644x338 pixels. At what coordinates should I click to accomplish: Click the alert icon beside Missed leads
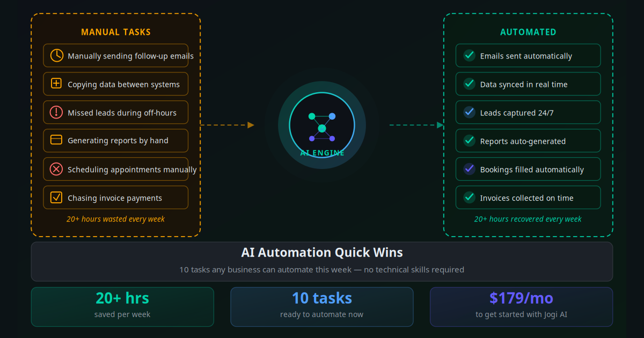tap(56, 112)
